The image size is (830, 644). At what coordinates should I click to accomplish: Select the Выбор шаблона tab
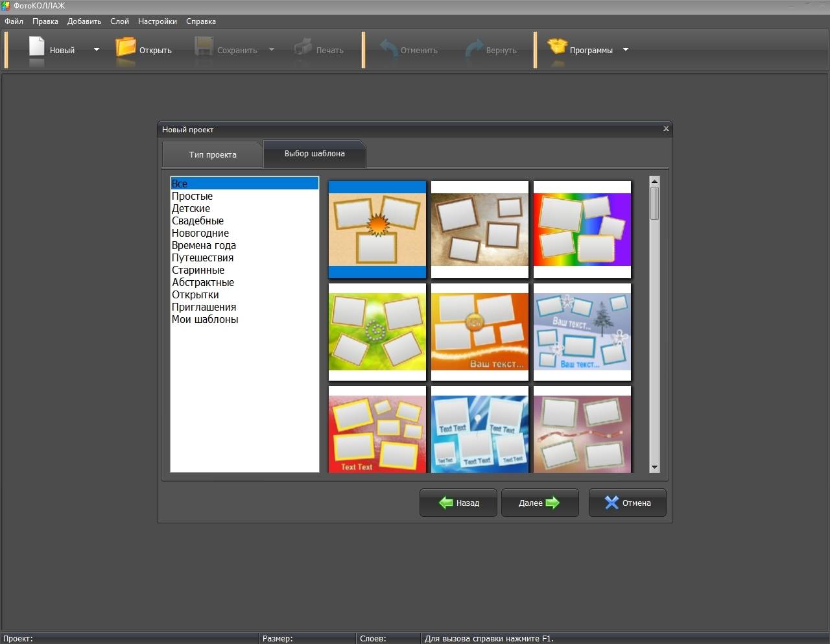314,154
